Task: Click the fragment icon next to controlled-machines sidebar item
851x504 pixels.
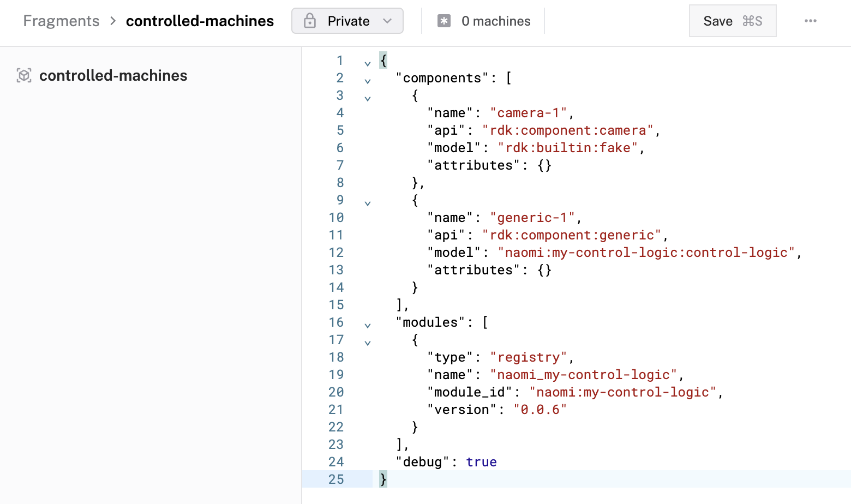Action: point(24,75)
